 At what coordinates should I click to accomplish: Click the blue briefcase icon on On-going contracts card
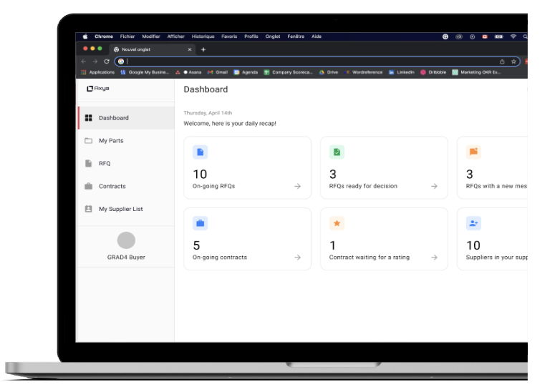(201, 223)
